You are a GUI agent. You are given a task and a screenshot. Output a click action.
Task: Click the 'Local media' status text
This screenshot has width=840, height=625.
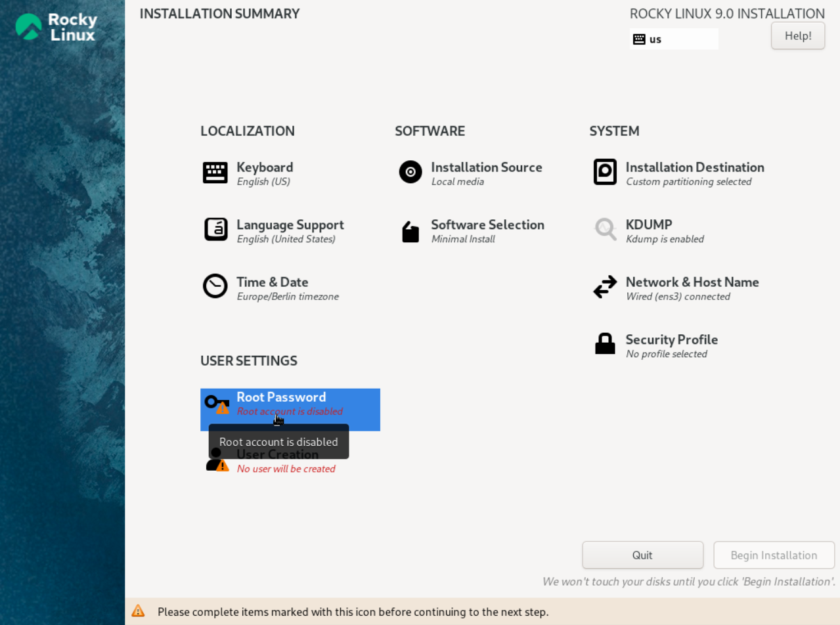point(458,182)
